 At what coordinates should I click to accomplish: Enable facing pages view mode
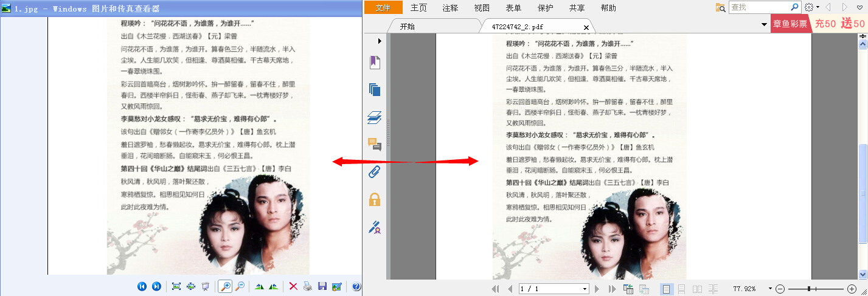(x=698, y=289)
